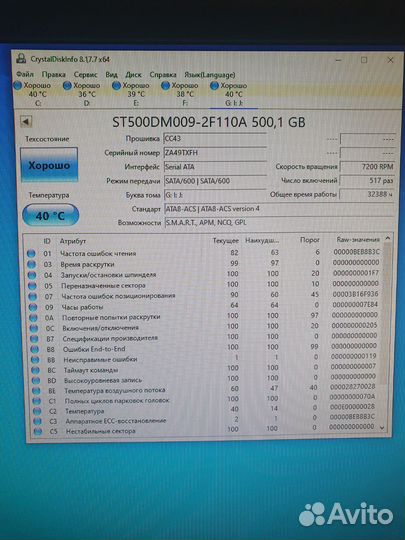Screen dimensions: 405x540
Task: Click status circle for attribute B8
Action: [34, 349]
